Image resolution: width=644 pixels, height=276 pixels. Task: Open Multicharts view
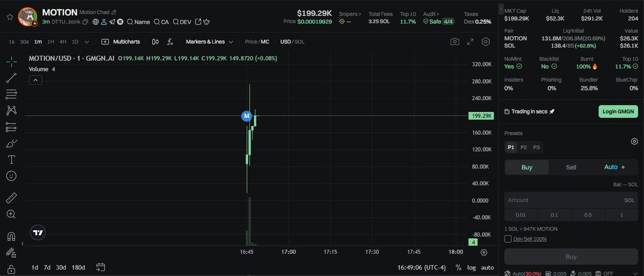pyautogui.click(x=122, y=42)
